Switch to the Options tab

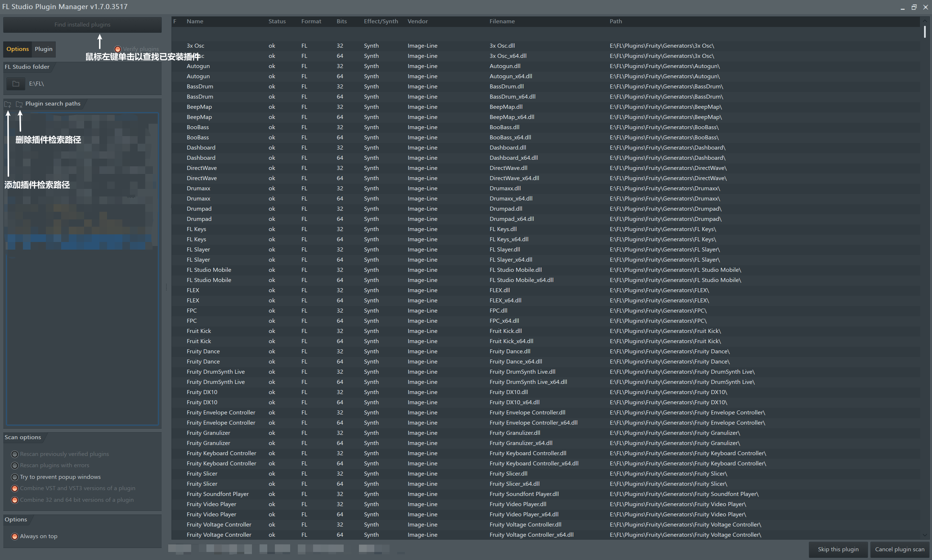click(18, 49)
